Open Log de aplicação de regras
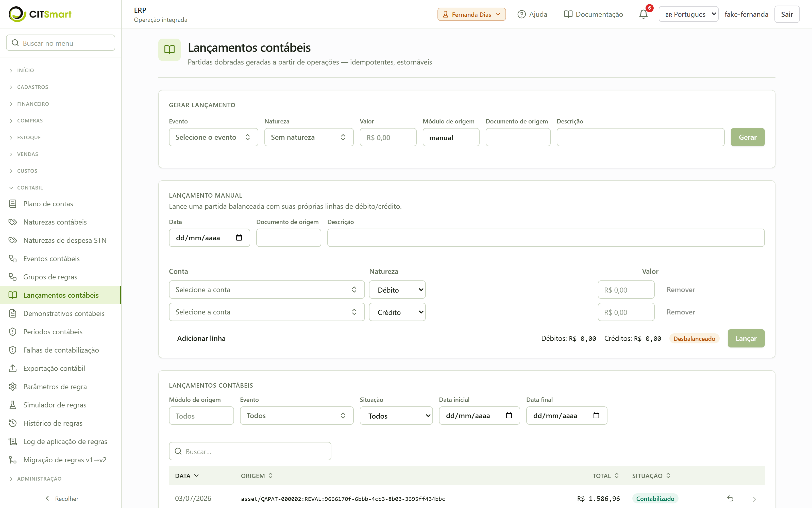The width and height of the screenshot is (812, 508). (61, 441)
